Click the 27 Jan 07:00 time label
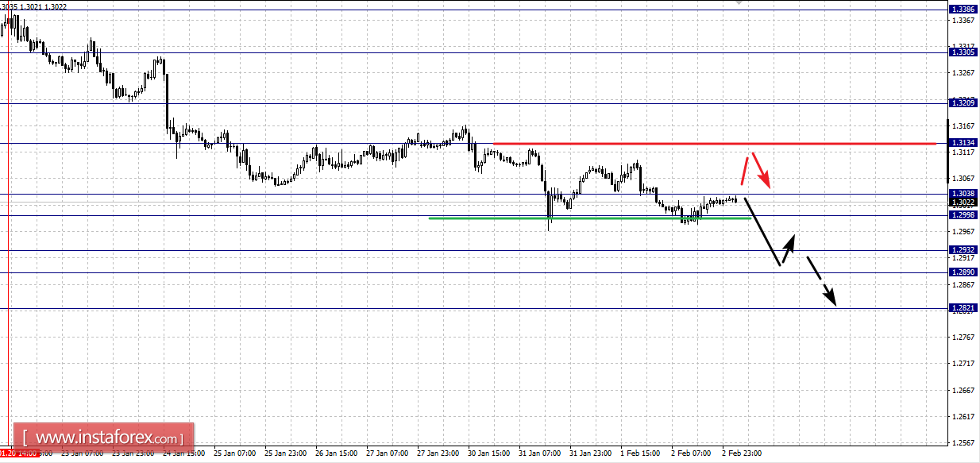Viewport: 980px width, 463px height. [388, 453]
